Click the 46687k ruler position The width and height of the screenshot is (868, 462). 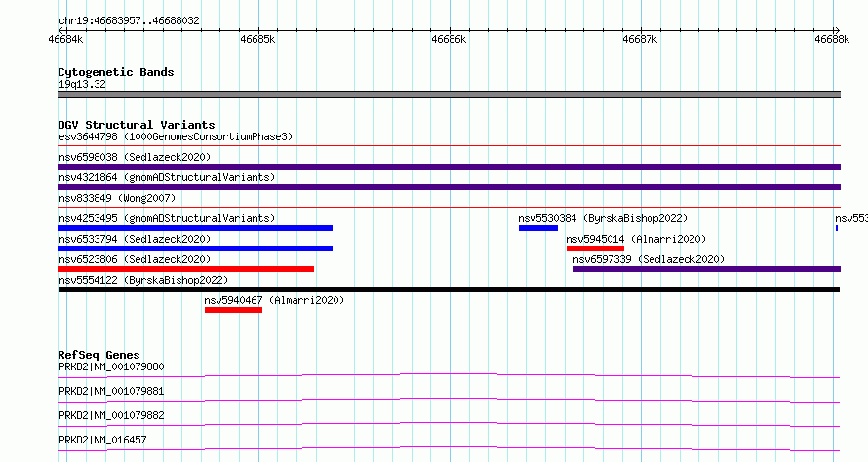[x=640, y=39]
